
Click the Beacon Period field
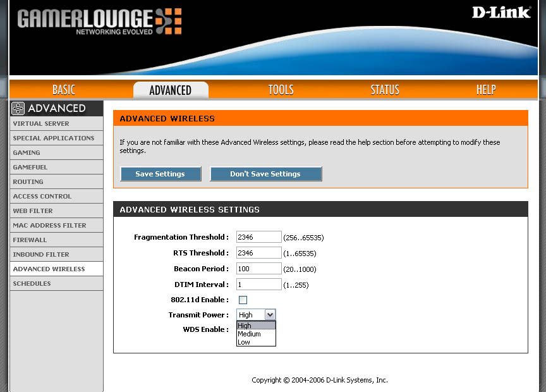tap(258, 269)
